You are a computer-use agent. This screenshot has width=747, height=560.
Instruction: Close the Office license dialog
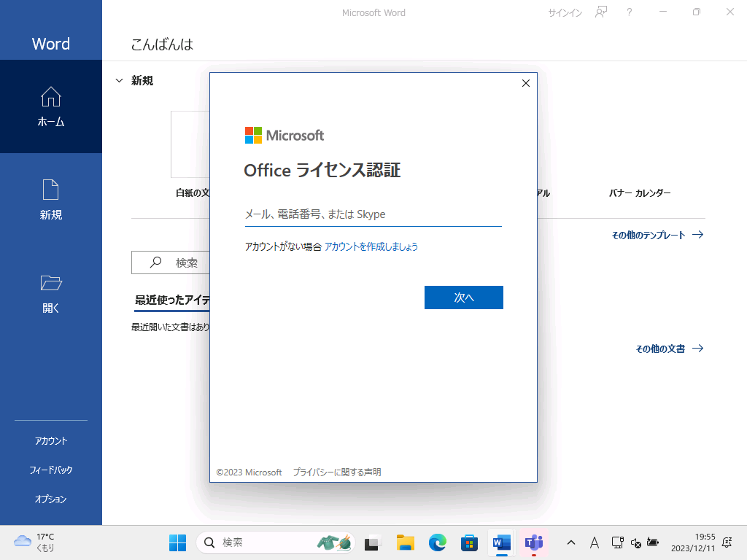coord(525,83)
